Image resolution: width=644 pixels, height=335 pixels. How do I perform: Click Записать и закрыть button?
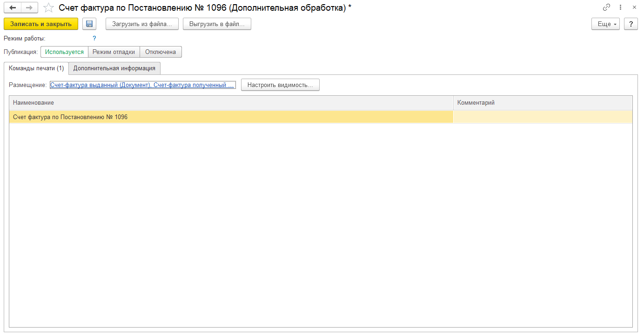(41, 24)
